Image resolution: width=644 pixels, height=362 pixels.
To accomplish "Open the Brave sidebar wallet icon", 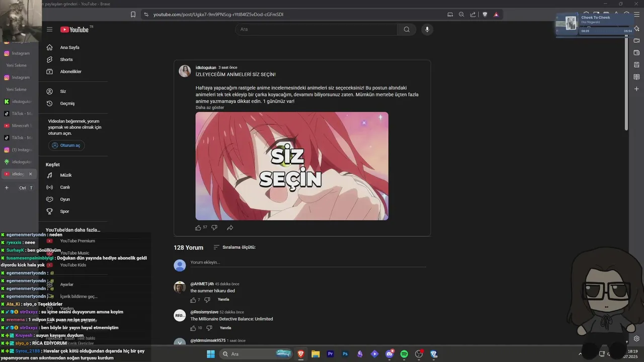I will pyautogui.click(x=636, y=53).
